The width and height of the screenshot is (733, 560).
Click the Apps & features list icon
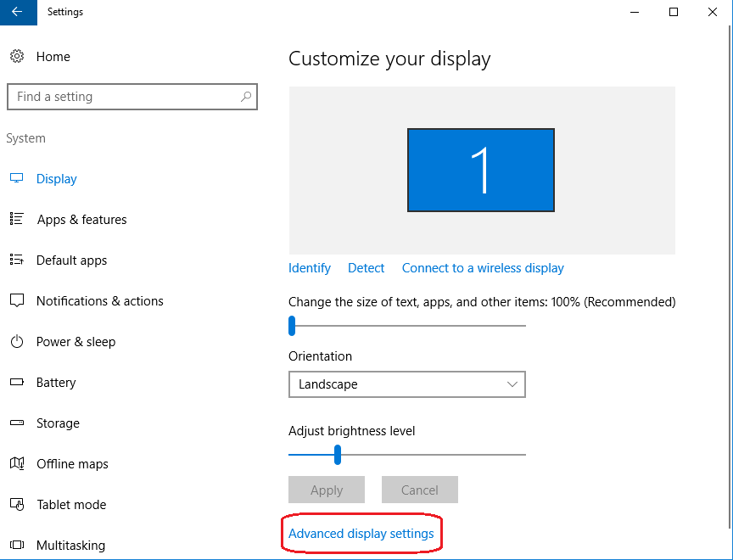[x=16, y=220]
